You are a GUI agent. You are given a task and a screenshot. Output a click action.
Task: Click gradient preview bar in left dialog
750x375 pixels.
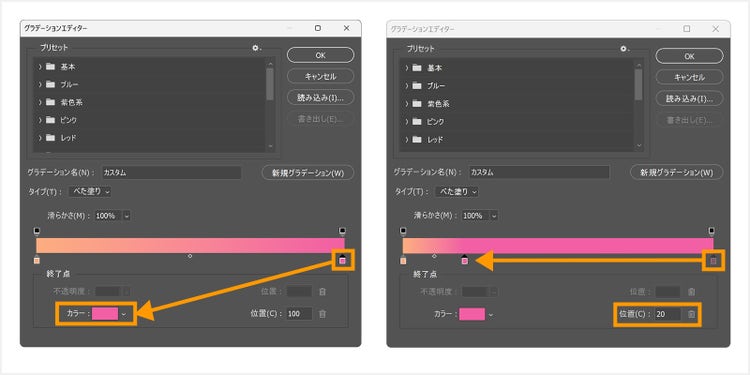(x=190, y=245)
